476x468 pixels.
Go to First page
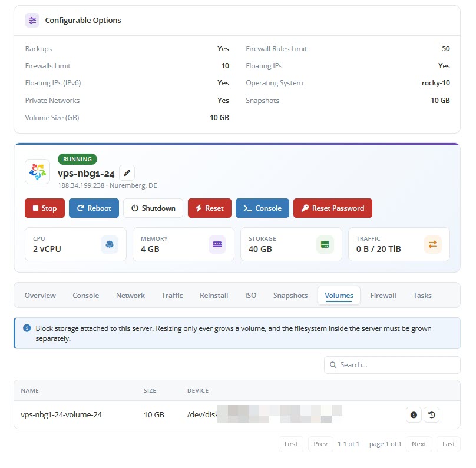pos(291,444)
